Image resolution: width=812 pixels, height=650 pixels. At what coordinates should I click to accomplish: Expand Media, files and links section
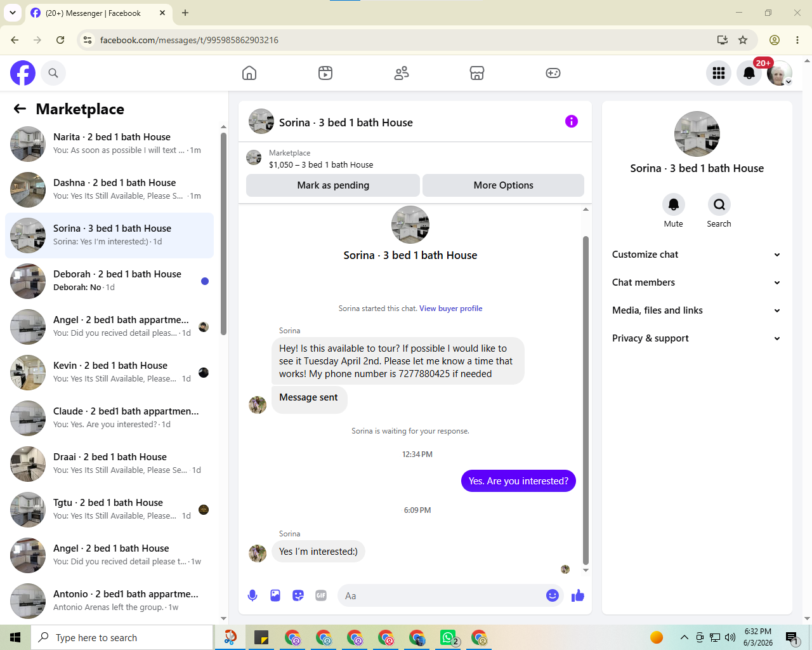(x=697, y=310)
